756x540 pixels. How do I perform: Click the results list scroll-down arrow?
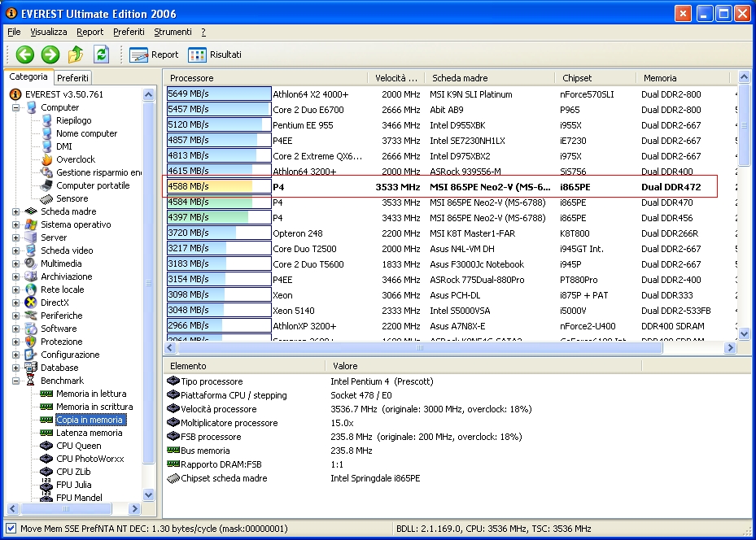tap(744, 333)
